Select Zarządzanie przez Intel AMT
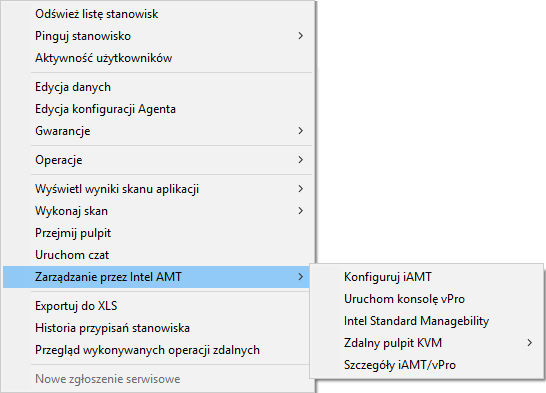The image size is (546, 393). [156, 277]
